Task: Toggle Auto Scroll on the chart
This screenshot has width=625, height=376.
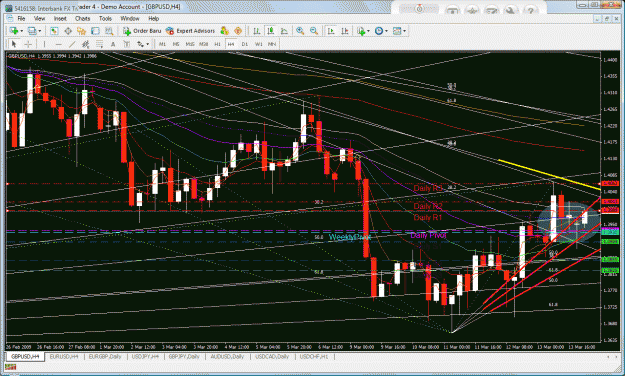Action: (331, 31)
